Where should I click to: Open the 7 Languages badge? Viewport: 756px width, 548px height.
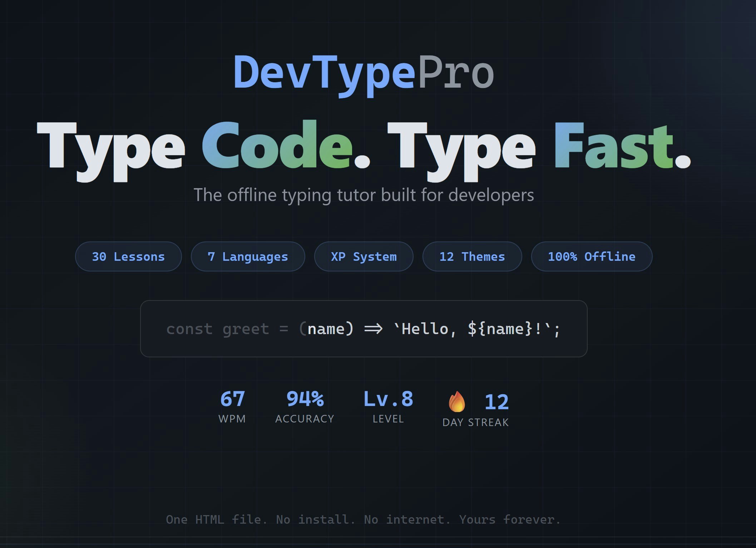248,256
